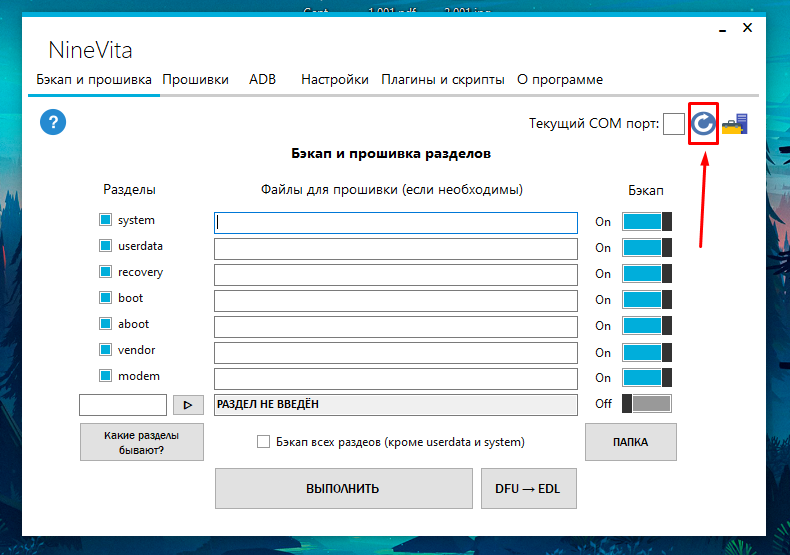Turn off the backup switch for userdata
This screenshot has width=790, height=555.
(647, 248)
